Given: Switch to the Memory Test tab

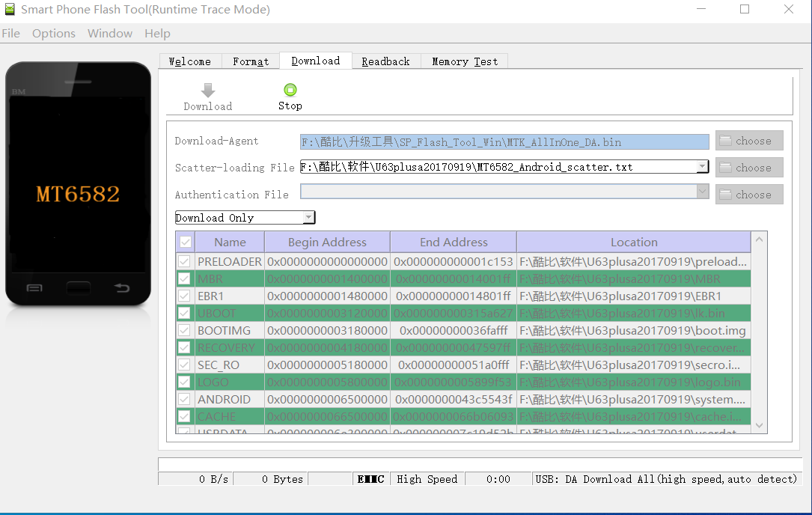Looking at the screenshot, I should pyautogui.click(x=464, y=61).
